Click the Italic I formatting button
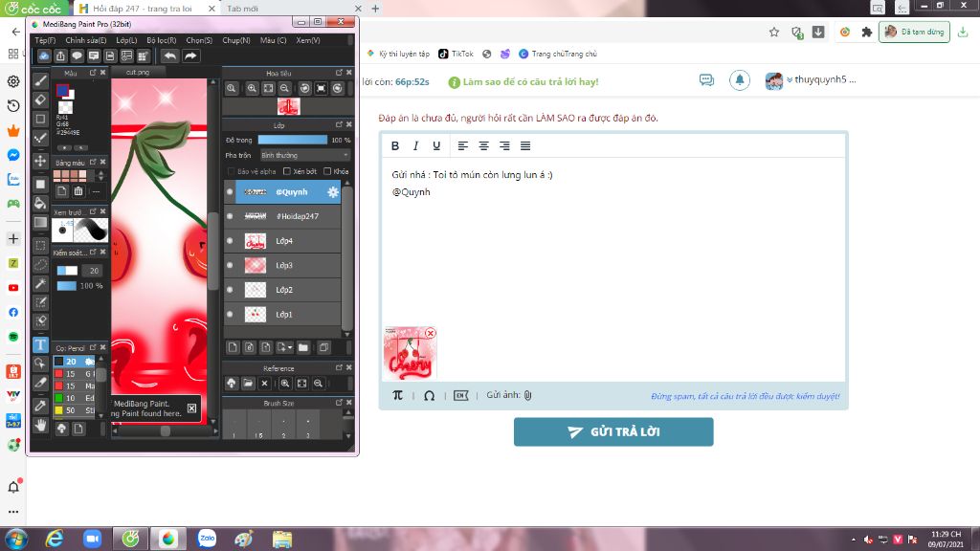Image resolution: width=980 pixels, height=551 pixels. pyautogui.click(x=415, y=145)
